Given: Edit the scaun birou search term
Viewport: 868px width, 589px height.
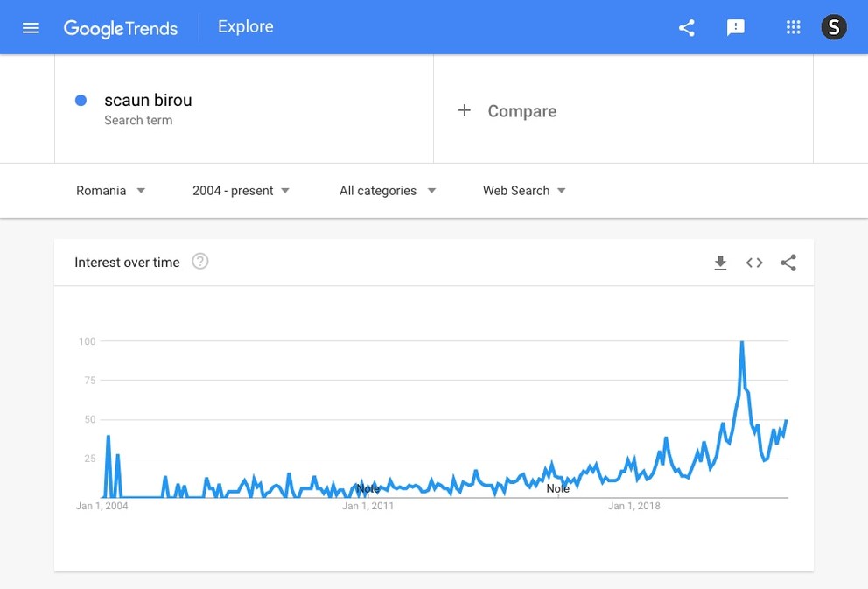Looking at the screenshot, I should (x=149, y=100).
